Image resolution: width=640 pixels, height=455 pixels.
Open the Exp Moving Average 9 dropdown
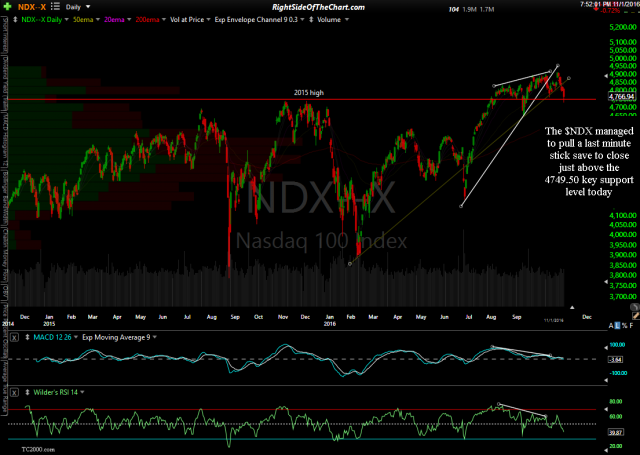[x=155, y=337]
